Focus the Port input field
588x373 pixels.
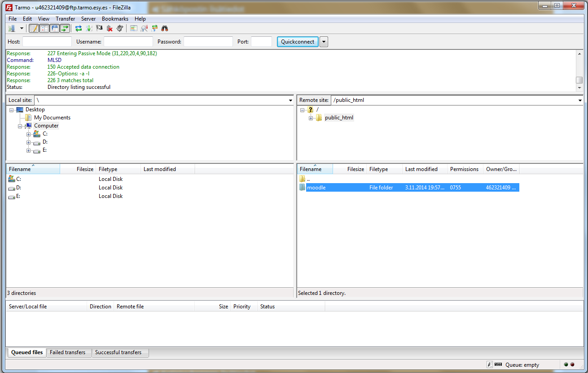[x=261, y=42]
